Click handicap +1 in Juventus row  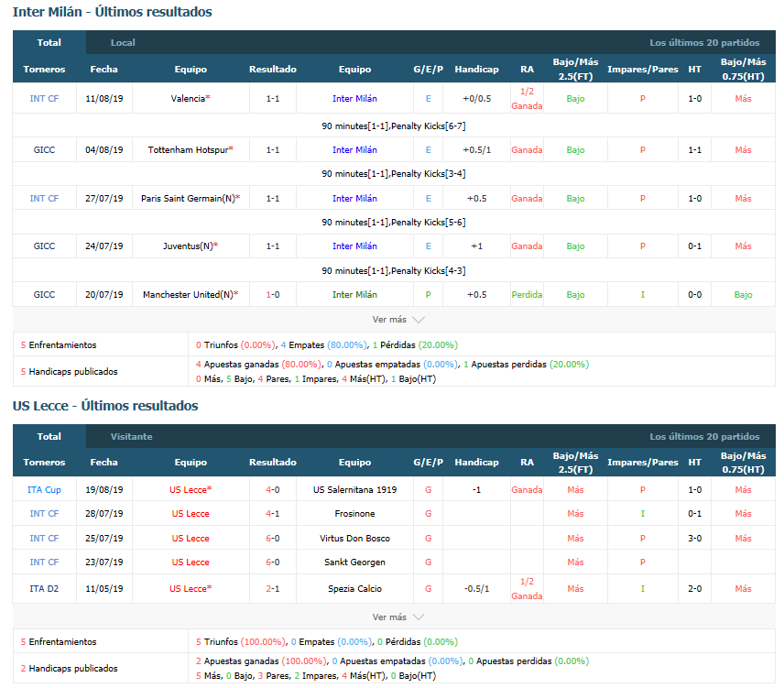point(476,246)
